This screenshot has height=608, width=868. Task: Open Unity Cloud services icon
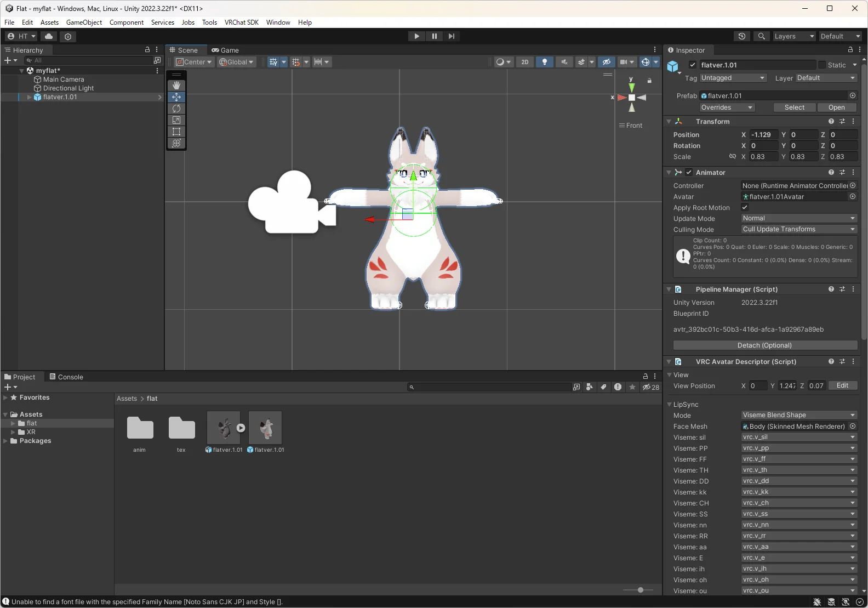point(49,36)
